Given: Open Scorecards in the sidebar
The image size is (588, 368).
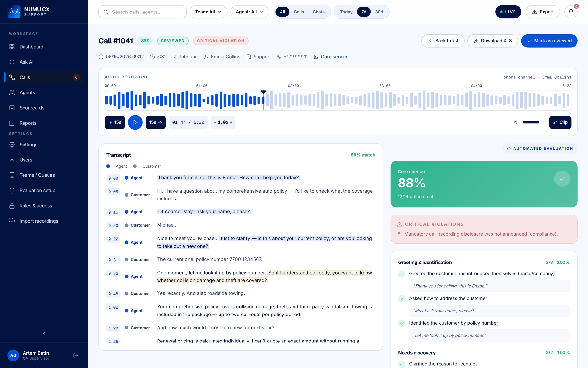Looking at the screenshot, I should point(44,108).
